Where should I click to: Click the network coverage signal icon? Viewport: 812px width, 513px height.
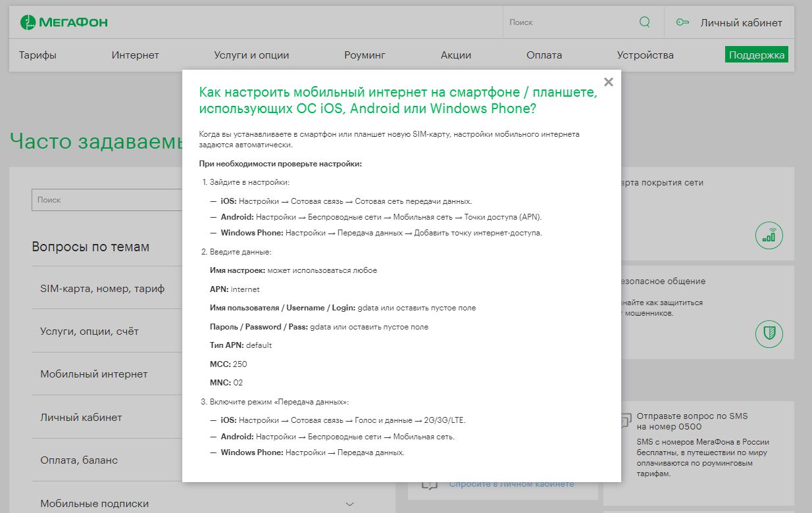769,235
